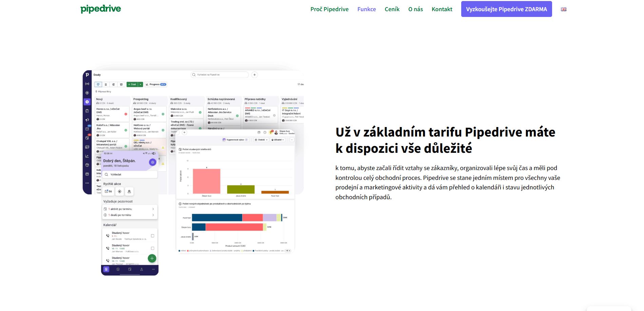Open the Progress BETA button

[x=156, y=84]
